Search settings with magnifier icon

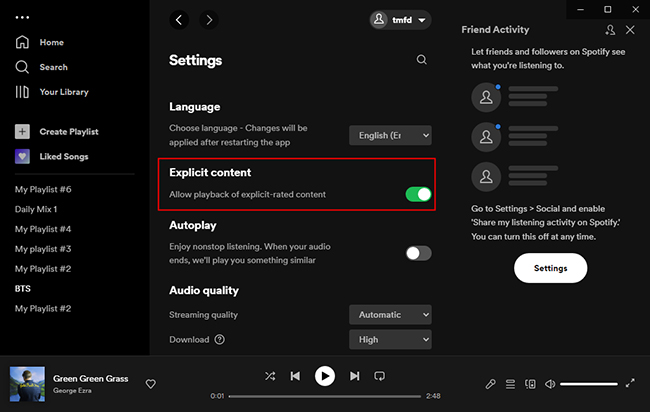(x=422, y=60)
